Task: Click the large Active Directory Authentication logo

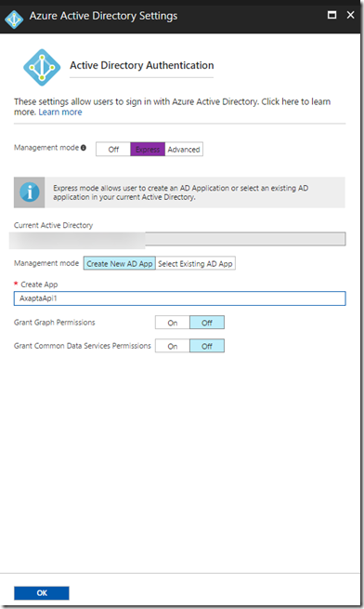Action: click(x=42, y=67)
